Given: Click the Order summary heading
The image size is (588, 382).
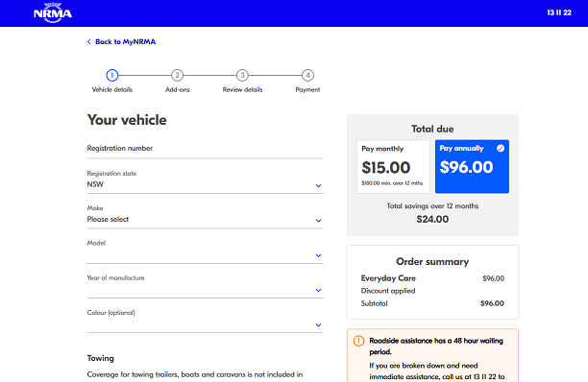Looking at the screenshot, I should click(x=432, y=261).
